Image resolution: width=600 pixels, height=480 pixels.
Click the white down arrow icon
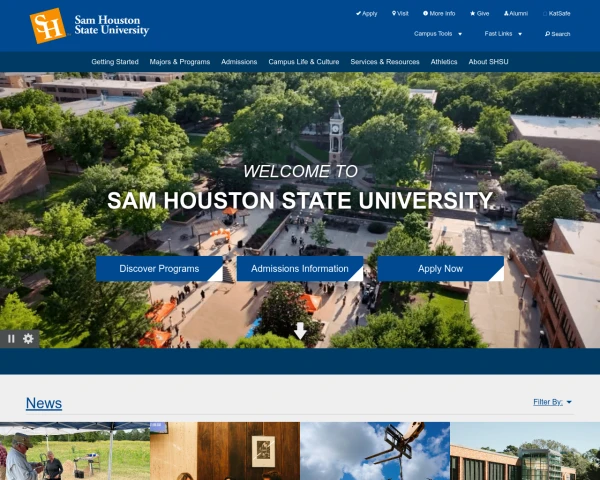click(x=300, y=331)
